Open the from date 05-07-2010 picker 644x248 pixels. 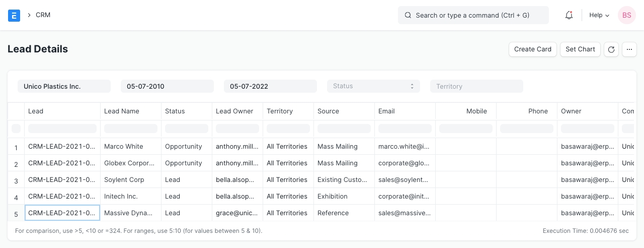tap(167, 86)
